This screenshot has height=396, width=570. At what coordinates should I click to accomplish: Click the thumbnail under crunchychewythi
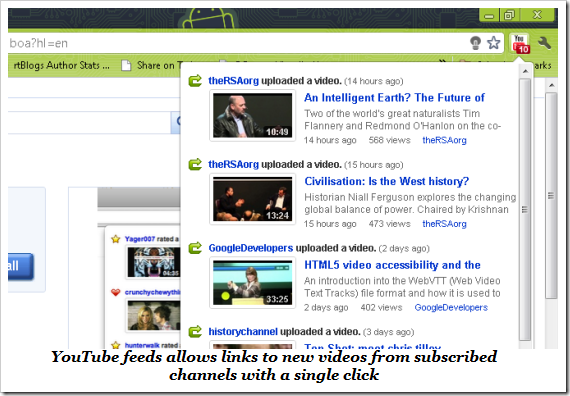coord(153,316)
